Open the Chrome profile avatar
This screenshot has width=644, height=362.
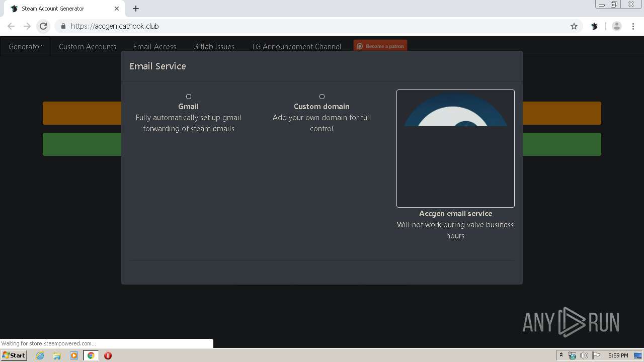[x=617, y=26]
